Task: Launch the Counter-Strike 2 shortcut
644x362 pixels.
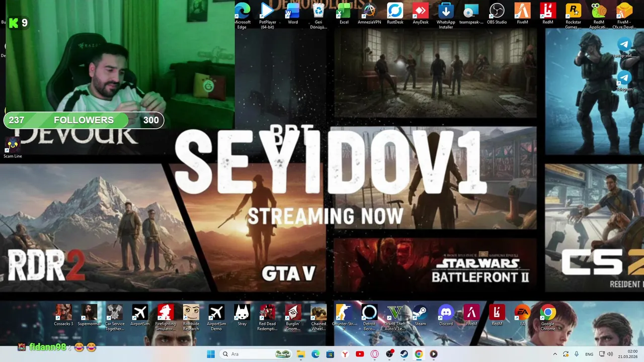Action: click(x=344, y=317)
